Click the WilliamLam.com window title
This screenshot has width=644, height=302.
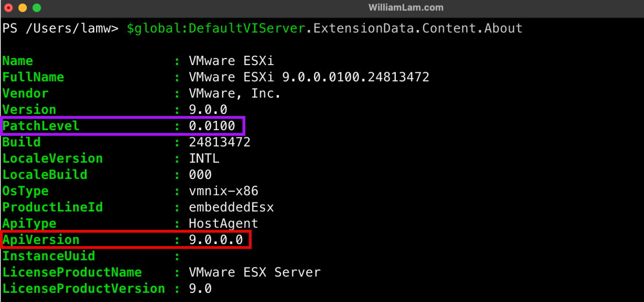click(406, 8)
